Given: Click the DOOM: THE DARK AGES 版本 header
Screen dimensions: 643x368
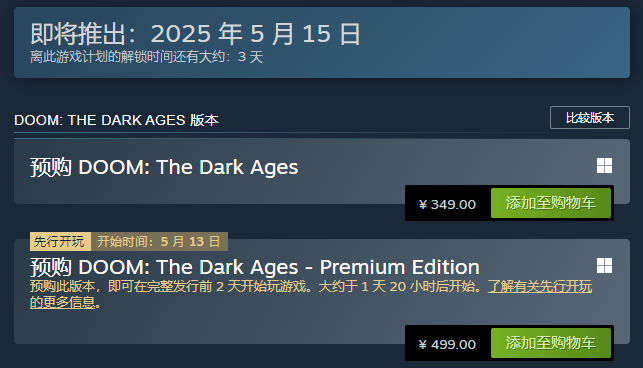Looking at the screenshot, I should click(x=116, y=120).
